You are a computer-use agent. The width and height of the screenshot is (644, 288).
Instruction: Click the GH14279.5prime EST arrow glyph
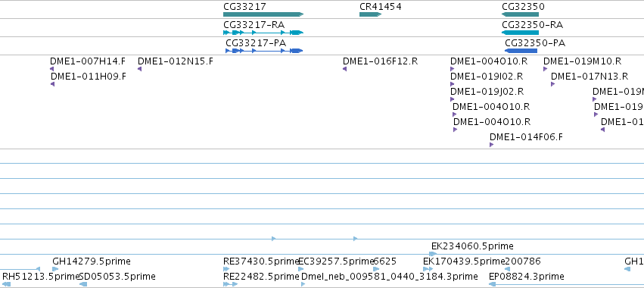tap(55, 269)
